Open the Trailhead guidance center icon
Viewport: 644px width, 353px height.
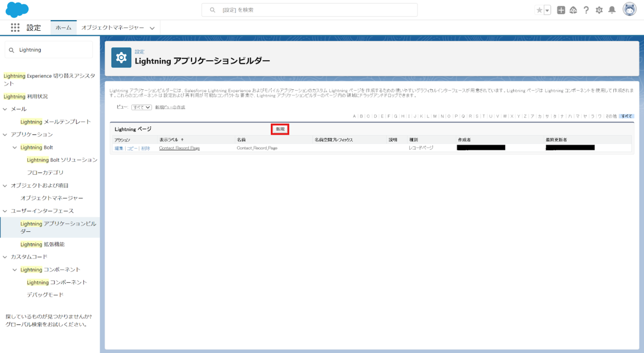(x=573, y=10)
